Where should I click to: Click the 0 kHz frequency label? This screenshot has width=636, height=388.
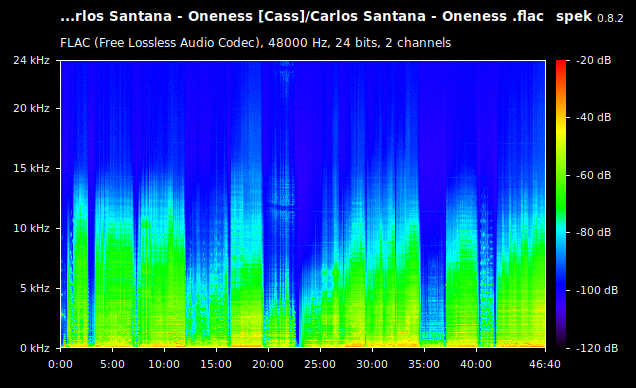click(x=34, y=348)
